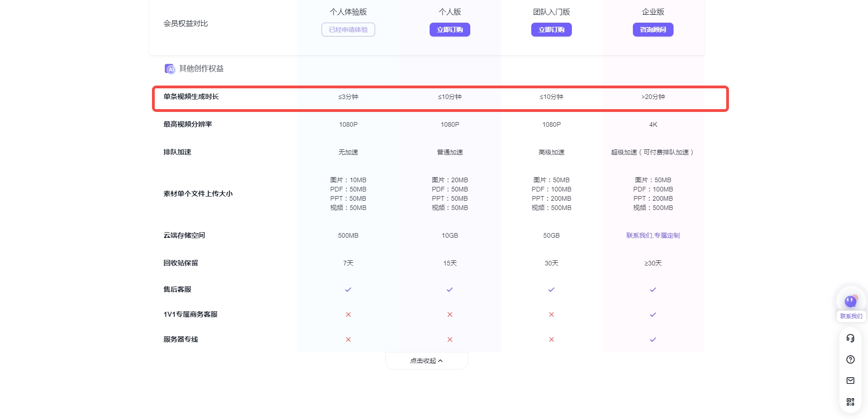This screenshot has width=868, height=419.
Task: Click the 4K resolution value
Action: 653,124
